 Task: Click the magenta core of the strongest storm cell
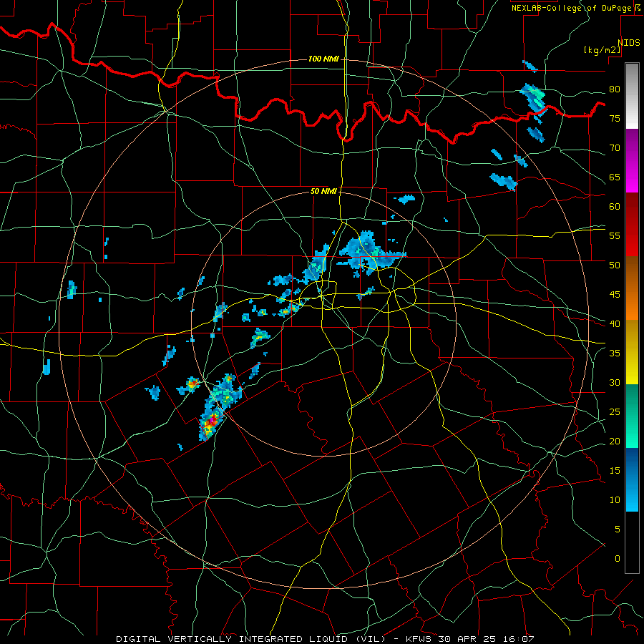pyautogui.click(x=213, y=419)
